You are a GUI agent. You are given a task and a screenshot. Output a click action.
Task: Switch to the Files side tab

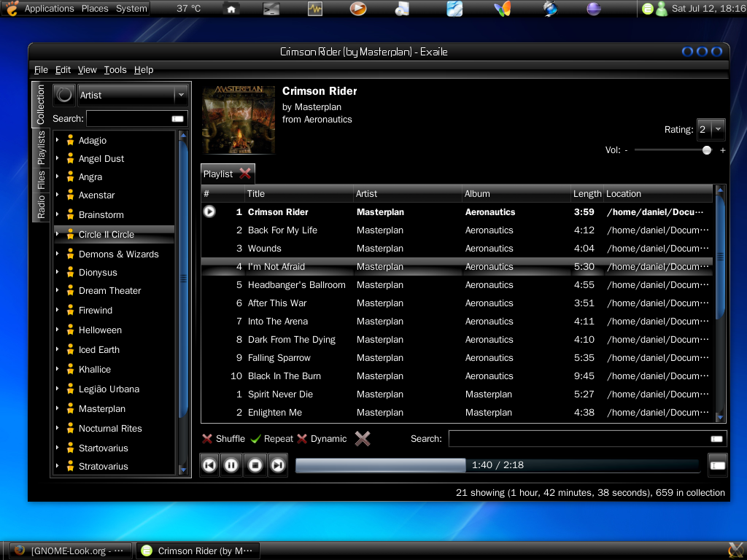41,179
